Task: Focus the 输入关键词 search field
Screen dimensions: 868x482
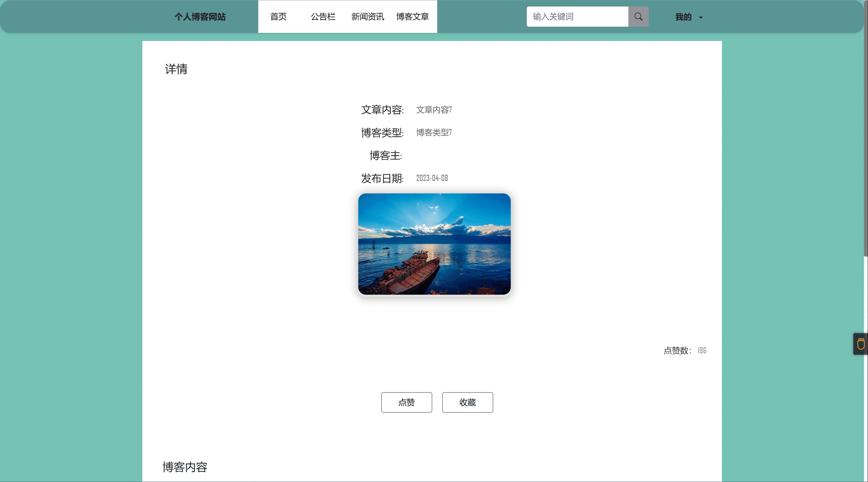Action: click(x=577, y=17)
